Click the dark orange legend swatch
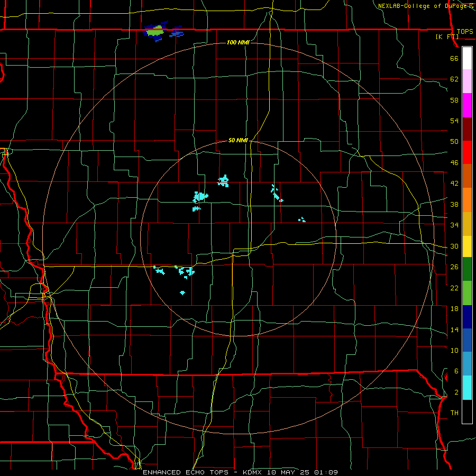476x476 pixels. (x=467, y=176)
